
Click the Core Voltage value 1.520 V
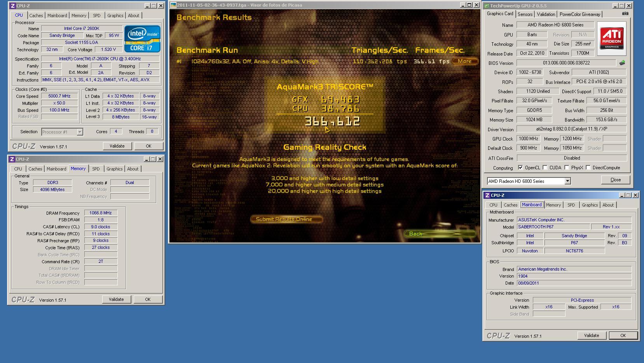(108, 50)
